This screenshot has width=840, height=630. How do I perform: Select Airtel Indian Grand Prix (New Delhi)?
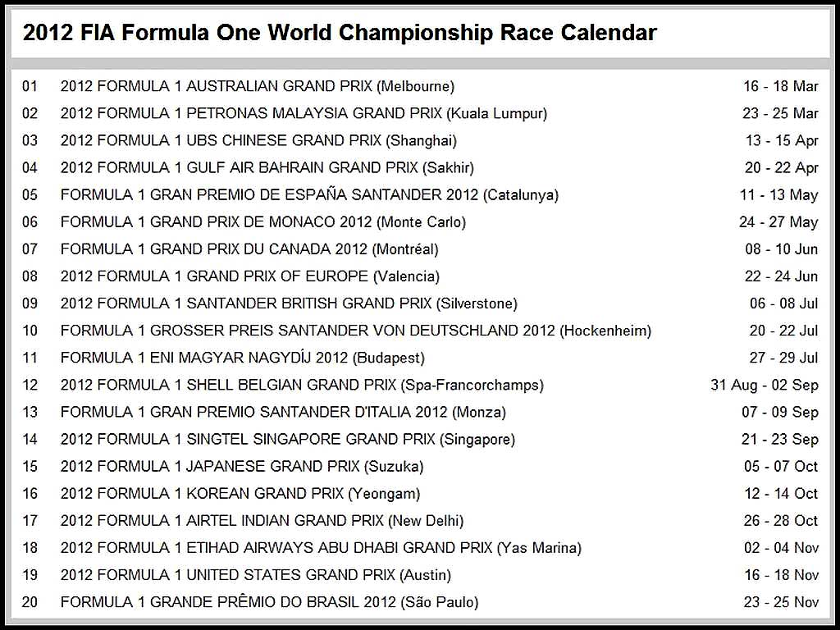[x=262, y=521]
